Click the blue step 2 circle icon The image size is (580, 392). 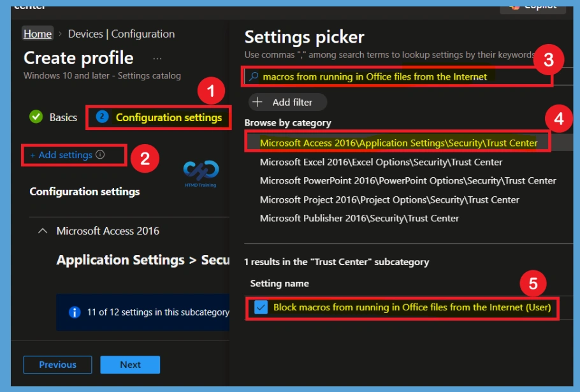click(x=102, y=117)
